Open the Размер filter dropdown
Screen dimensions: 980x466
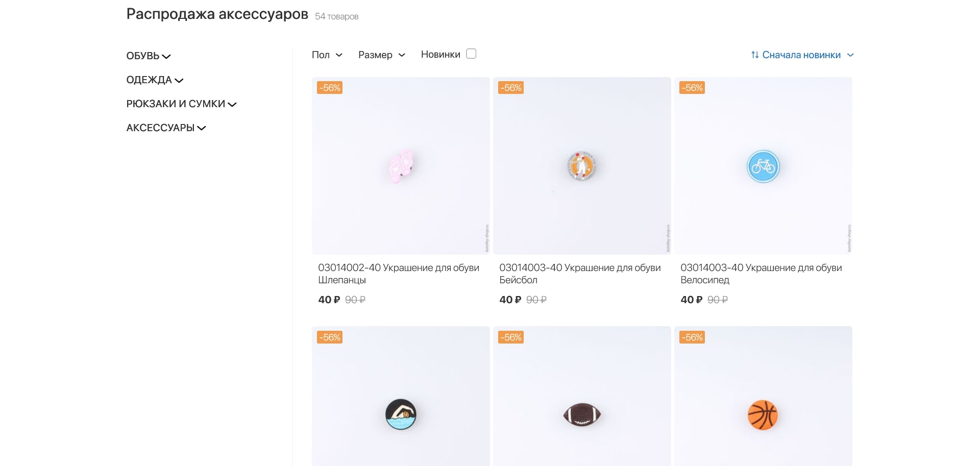381,55
